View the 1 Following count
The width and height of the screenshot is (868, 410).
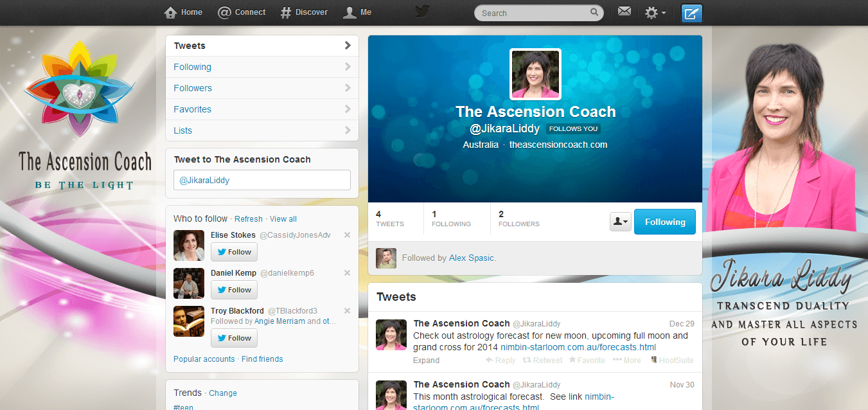click(451, 218)
